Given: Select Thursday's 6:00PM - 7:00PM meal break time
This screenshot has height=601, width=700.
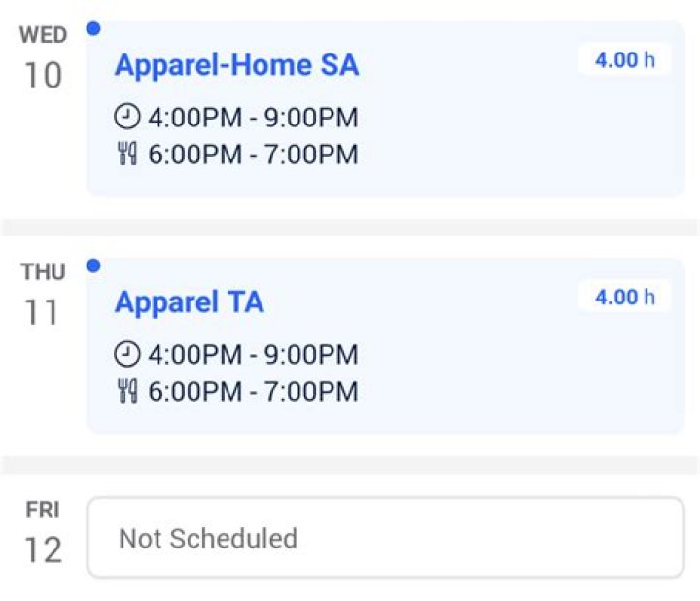Looking at the screenshot, I should (x=253, y=392).
